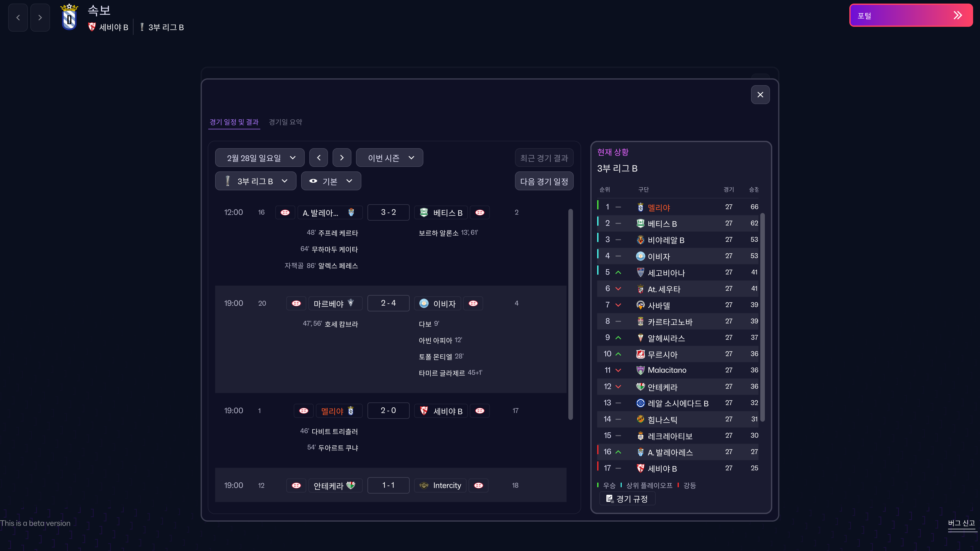Click the 무르시아 club badge in standings
Image resolution: width=980 pixels, height=551 pixels.
tap(640, 354)
